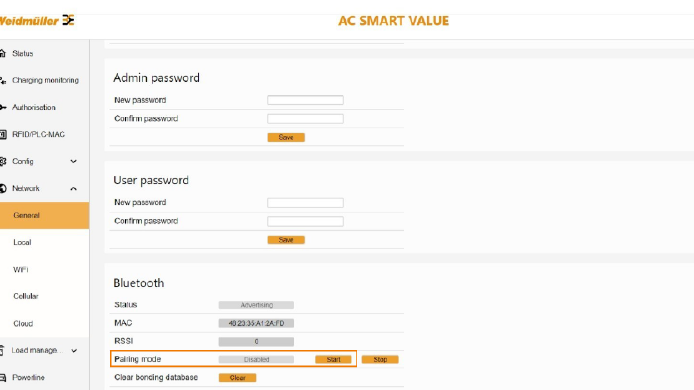Focus User Confirm password field
Image resolution: width=694 pixels, height=390 pixels.
pyautogui.click(x=305, y=221)
